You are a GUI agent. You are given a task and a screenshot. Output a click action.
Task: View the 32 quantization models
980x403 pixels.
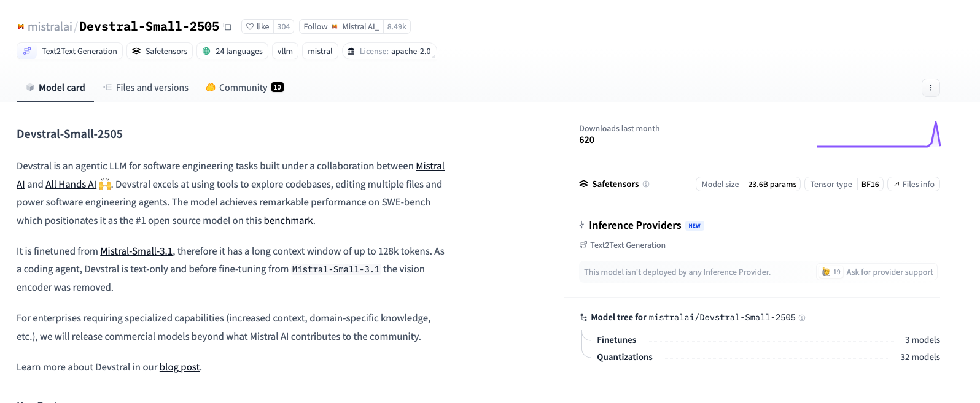pos(920,357)
